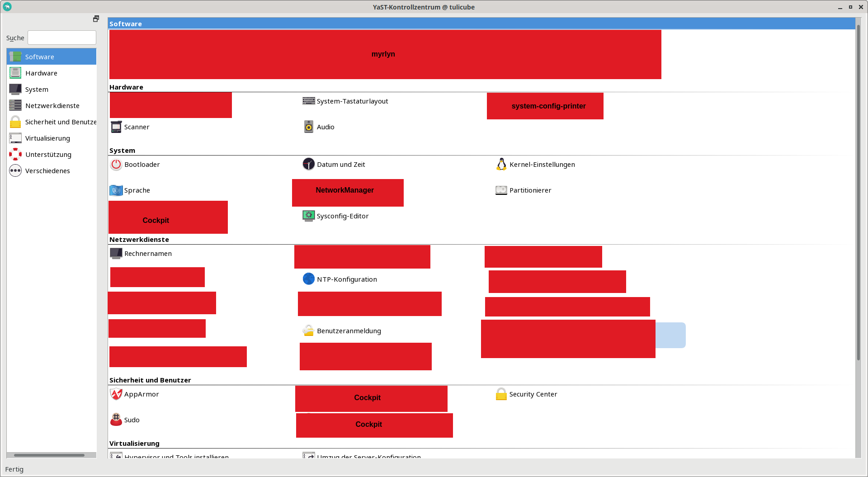The image size is (868, 477).
Task: Open the Rechnernamen module
Action: tap(141, 254)
